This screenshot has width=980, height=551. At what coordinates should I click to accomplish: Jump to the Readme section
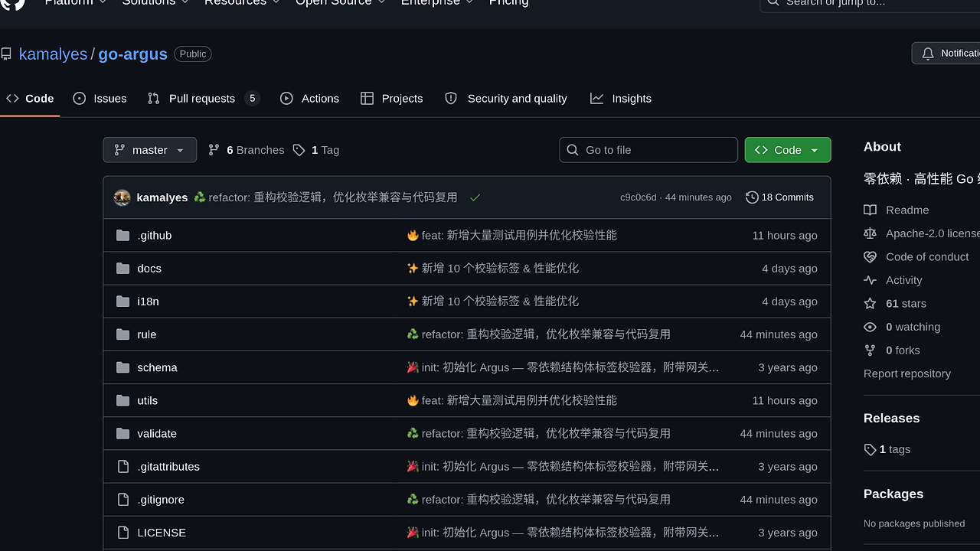click(897, 210)
